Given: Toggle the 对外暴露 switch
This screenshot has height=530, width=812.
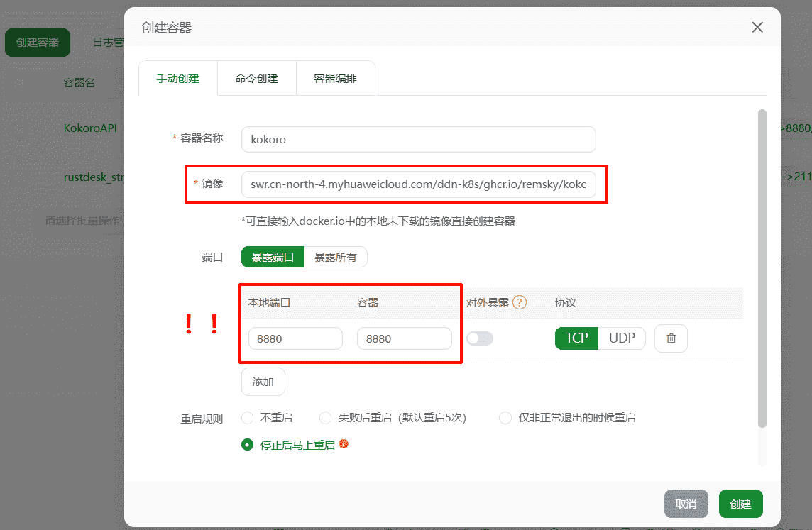Looking at the screenshot, I should pyautogui.click(x=480, y=338).
